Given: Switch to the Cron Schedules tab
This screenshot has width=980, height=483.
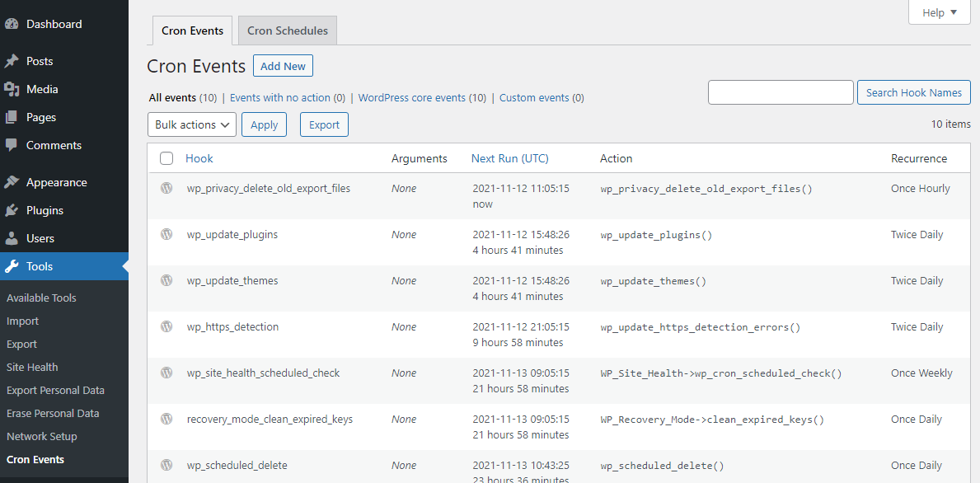Looking at the screenshot, I should (288, 30).
